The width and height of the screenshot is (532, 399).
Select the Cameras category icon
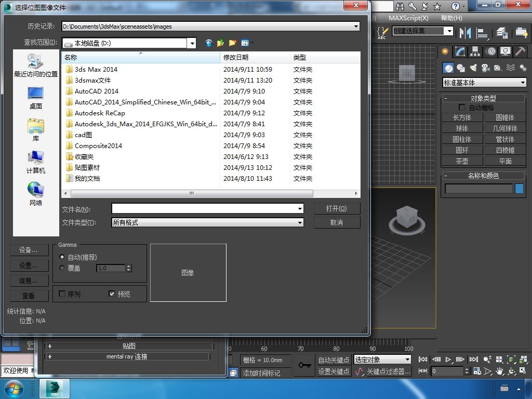click(x=486, y=68)
